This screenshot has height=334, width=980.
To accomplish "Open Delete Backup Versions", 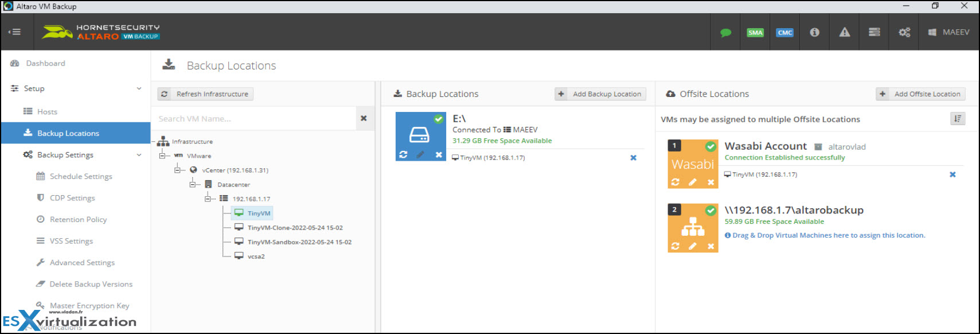I will coord(91,284).
